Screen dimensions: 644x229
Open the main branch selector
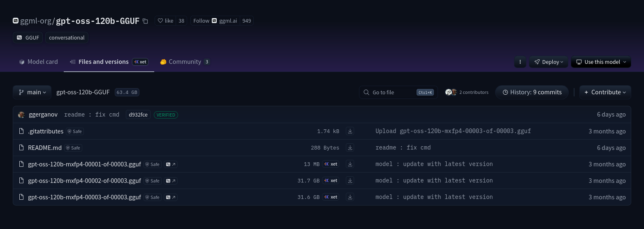point(32,92)
